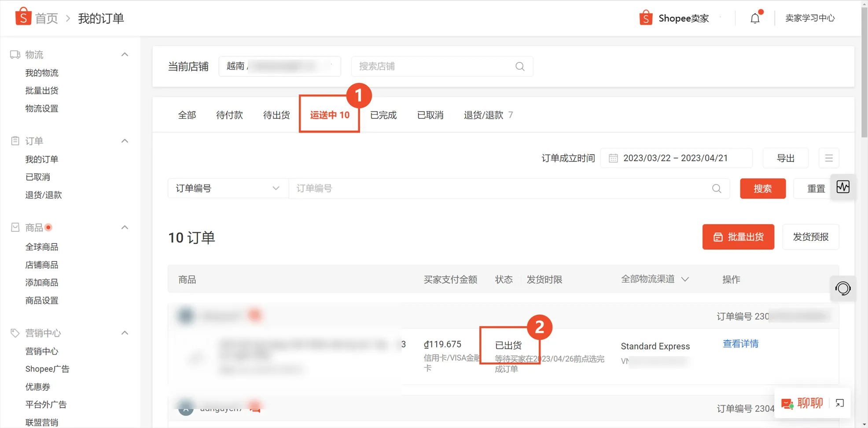Open the notification bell

(x=755, y=18)
